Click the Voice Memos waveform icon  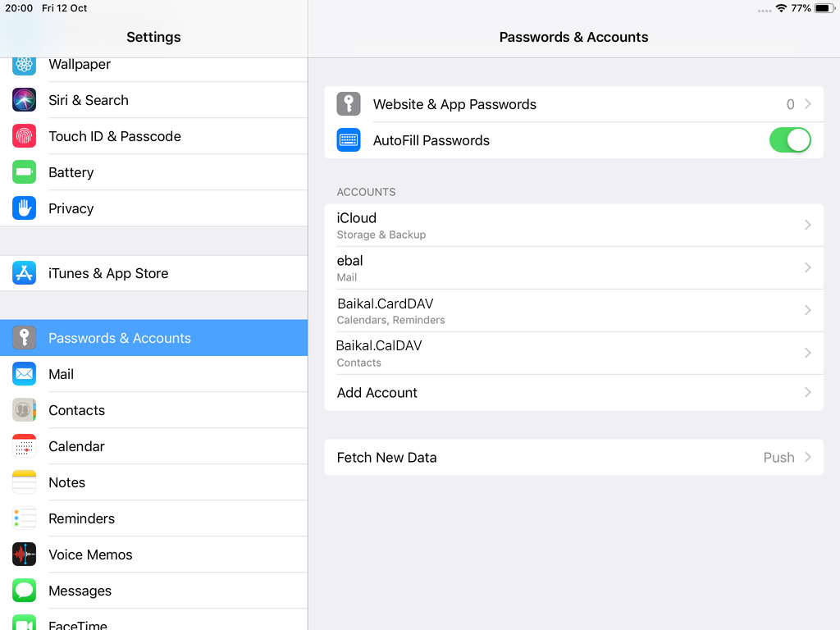(24, 555)
